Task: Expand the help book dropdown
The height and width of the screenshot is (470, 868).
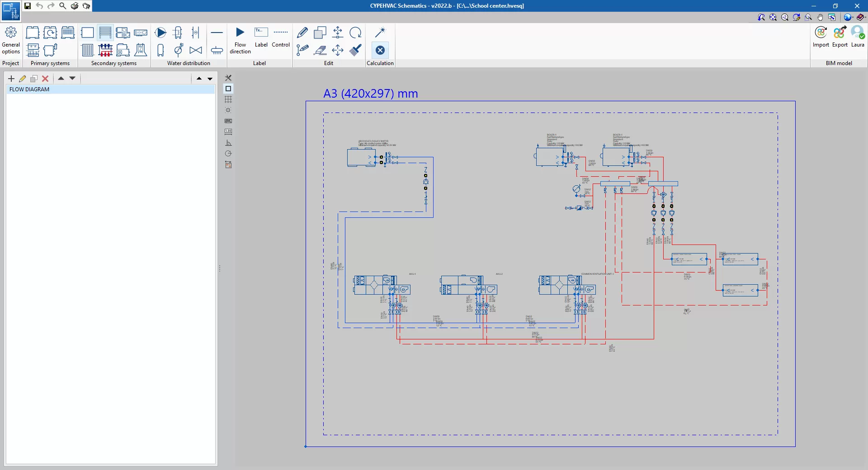Action: click(861, 17)
